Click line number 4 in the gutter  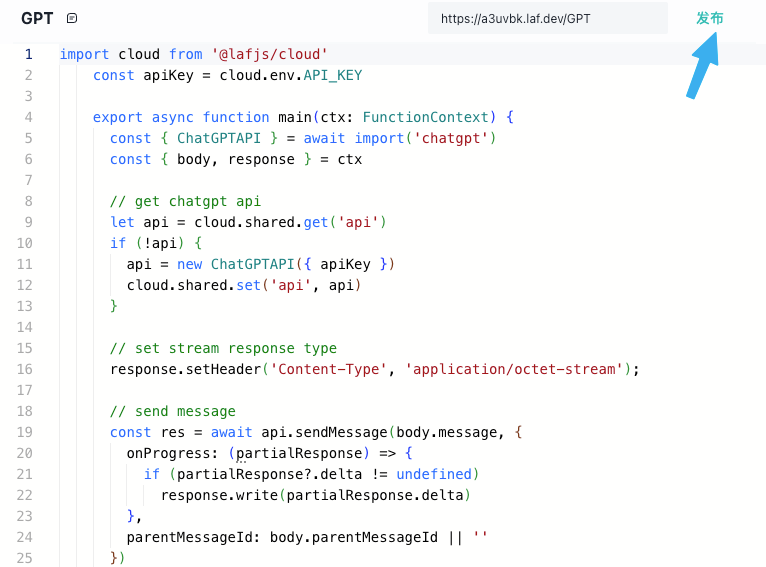tap(28, 117)
